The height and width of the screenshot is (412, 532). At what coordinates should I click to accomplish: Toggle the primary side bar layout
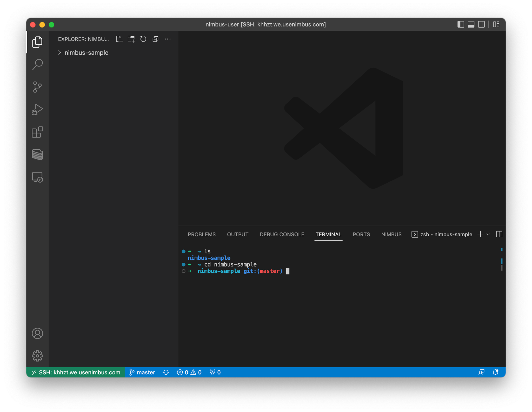click(461, 24)
